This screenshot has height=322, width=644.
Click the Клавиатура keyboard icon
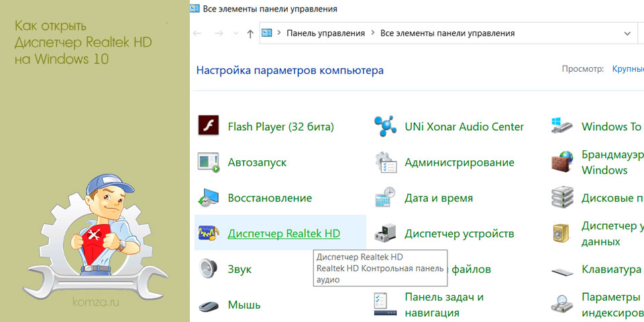coord(562,272)
